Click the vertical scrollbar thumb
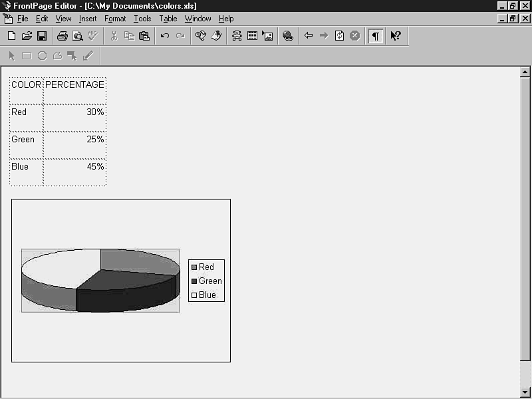Image resolution: width=532 pixels, height=399 pixels. point(525,219)
